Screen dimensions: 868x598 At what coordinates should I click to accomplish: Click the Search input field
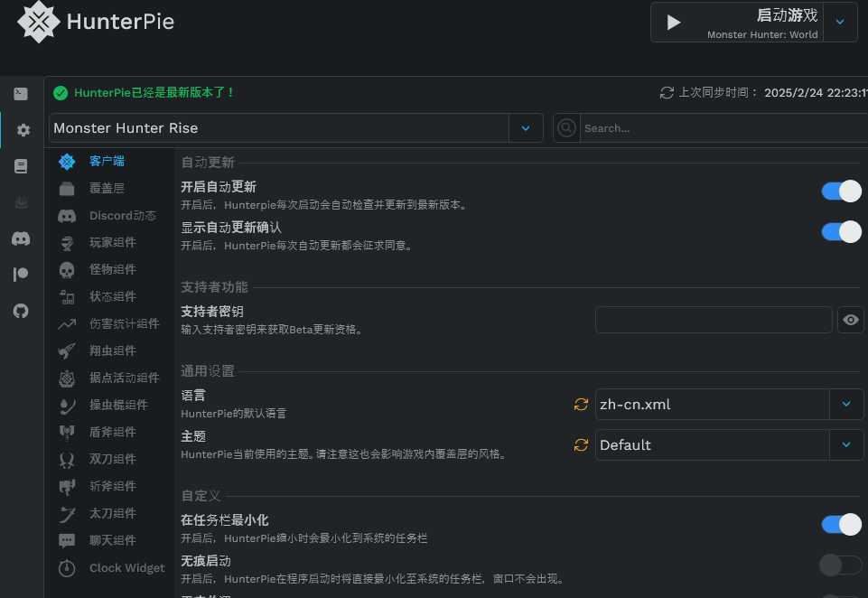click(x=724, y=128)
